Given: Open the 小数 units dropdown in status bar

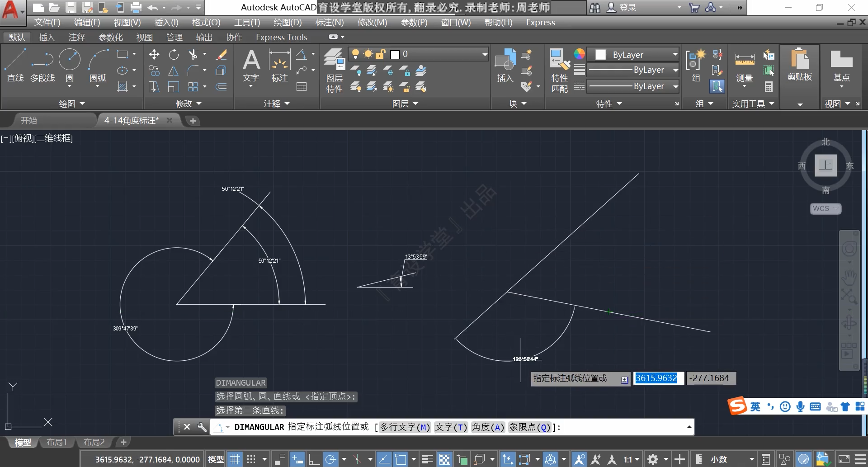Looking at the screenshot, I should pyautogui.click(x=751, y=459).
